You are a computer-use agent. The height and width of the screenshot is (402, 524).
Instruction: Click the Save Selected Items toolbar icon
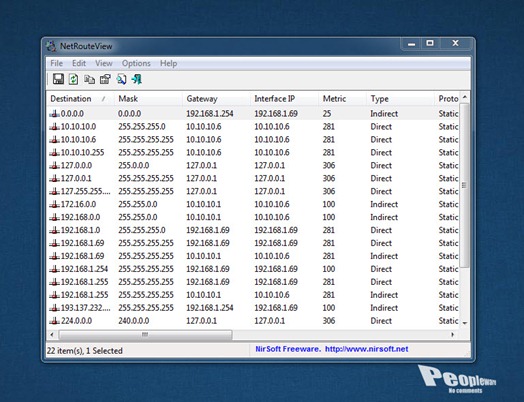coord(58,79)
